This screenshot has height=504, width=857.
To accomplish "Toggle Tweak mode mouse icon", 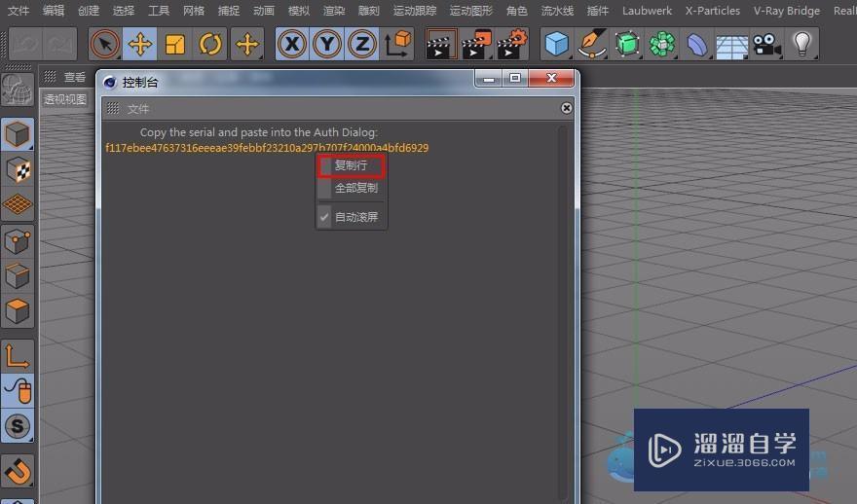I will (x=17, y=390).
